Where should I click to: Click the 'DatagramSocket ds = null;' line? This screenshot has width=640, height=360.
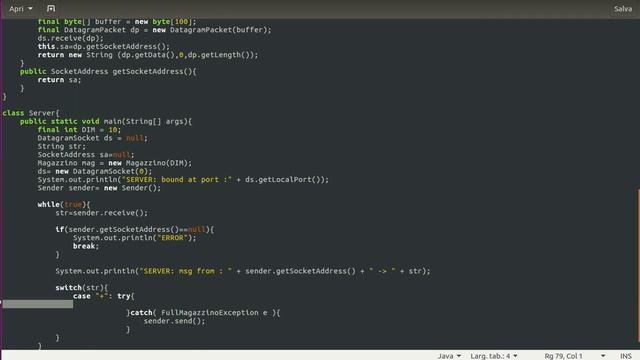coord(93,138)
